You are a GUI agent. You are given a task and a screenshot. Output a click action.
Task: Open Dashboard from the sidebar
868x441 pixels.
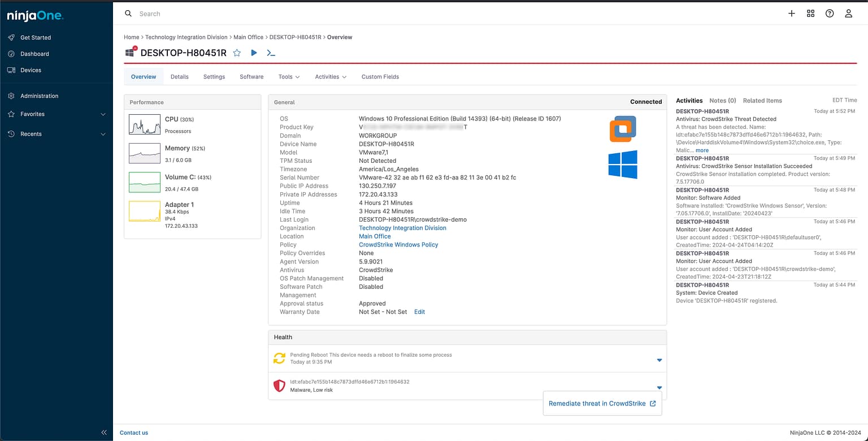(x=35, y=54)
